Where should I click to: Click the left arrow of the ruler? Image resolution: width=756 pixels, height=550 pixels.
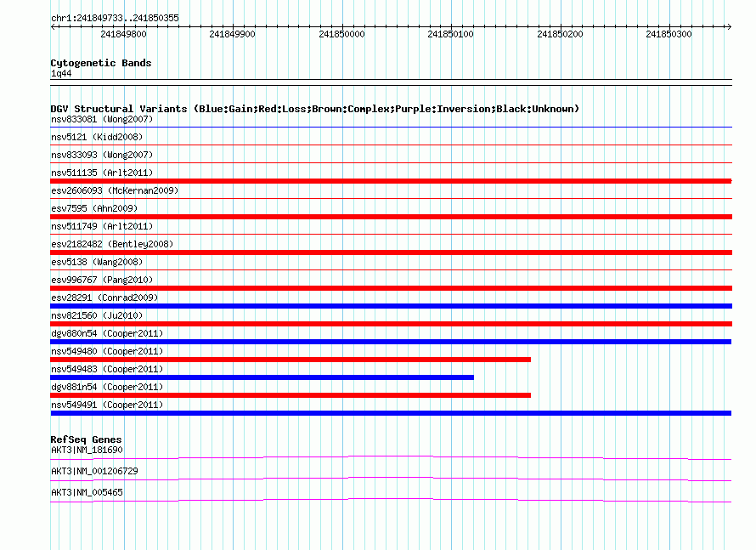click(x=53, y=26)
